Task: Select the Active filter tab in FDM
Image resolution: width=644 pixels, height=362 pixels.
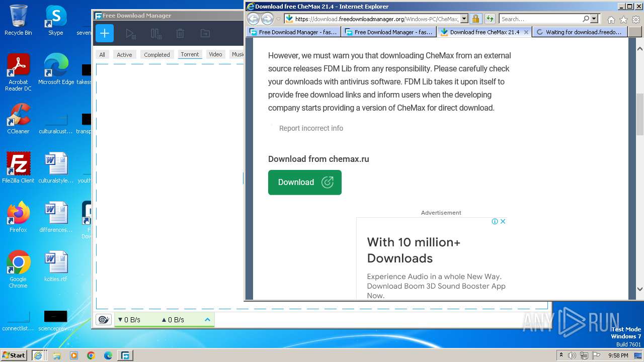Action: [x=124, y=54]
